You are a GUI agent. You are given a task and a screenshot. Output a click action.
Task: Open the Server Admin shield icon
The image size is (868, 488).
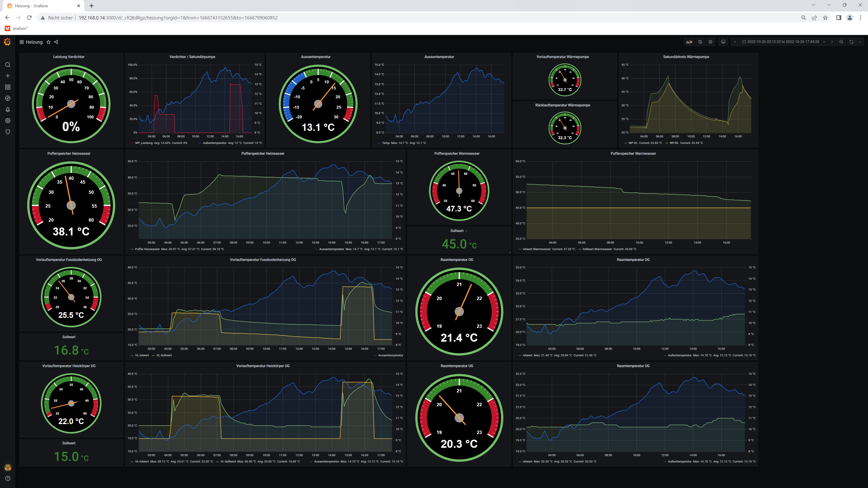[8, 132]
